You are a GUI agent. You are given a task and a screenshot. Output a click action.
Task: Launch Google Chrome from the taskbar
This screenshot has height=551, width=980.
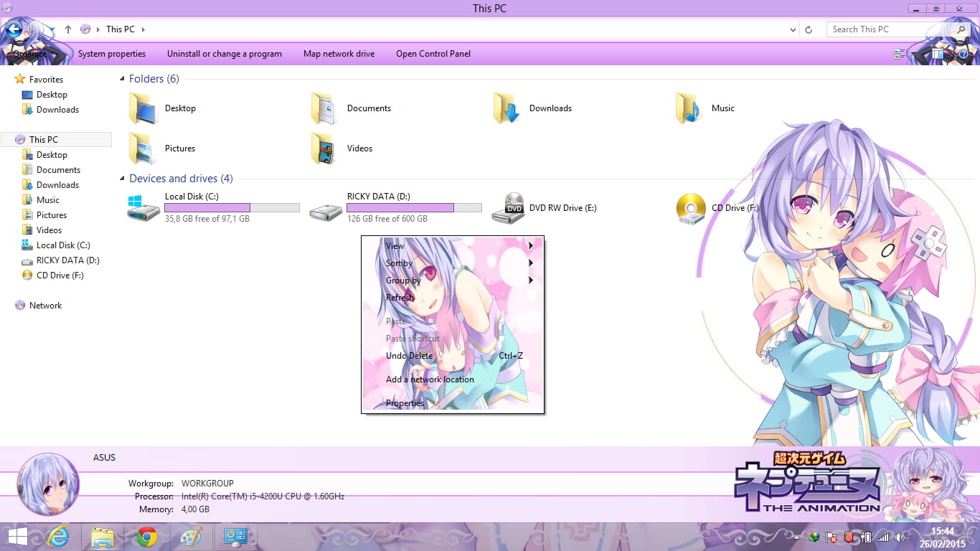pyautogui.click(x=147, y=537)
